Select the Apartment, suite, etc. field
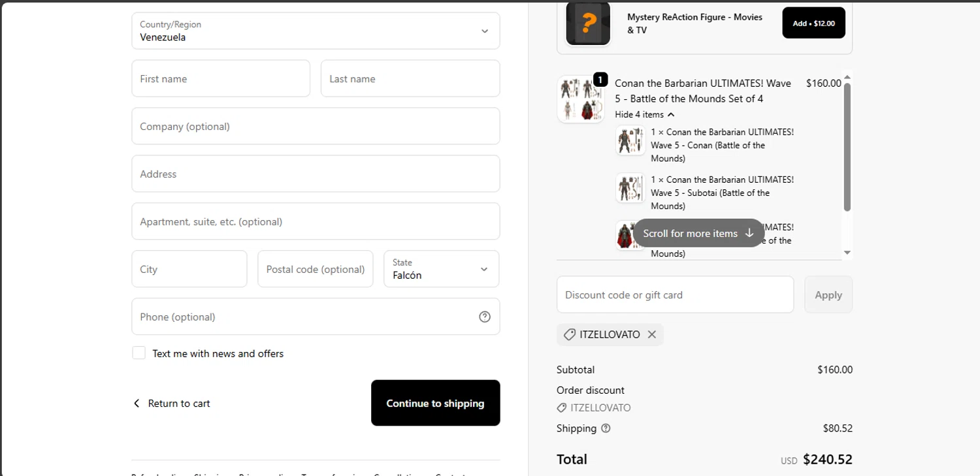980x476 pixels. (x=316, y=221)
